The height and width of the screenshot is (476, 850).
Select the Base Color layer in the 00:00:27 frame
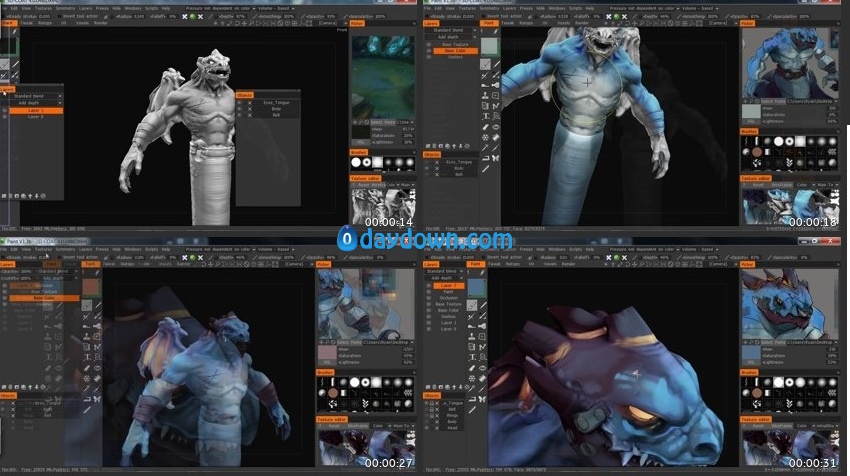point(44,298)
